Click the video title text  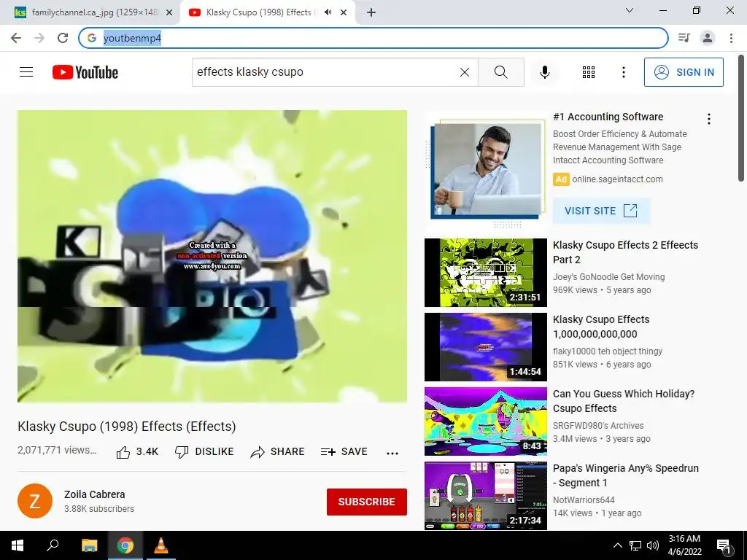(127, 426)
